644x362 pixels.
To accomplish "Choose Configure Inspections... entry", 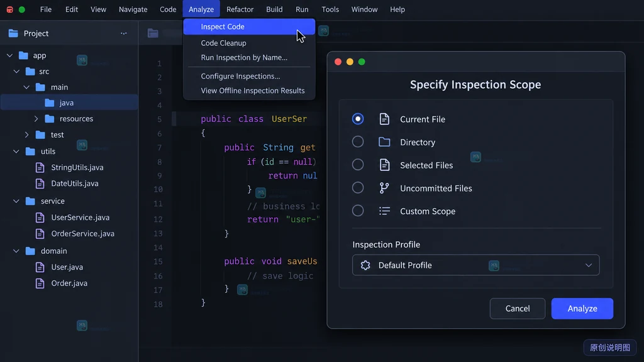I will 249,76.
